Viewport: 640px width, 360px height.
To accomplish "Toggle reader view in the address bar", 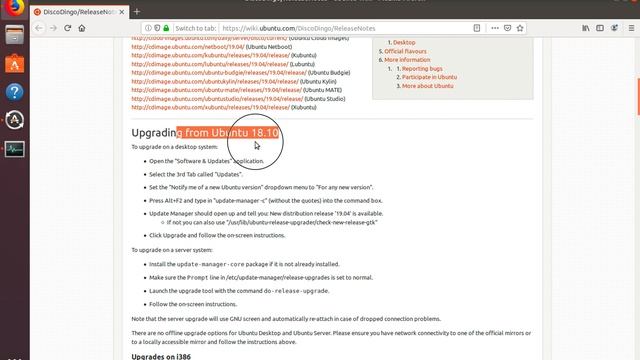I will tap(477, 28).
